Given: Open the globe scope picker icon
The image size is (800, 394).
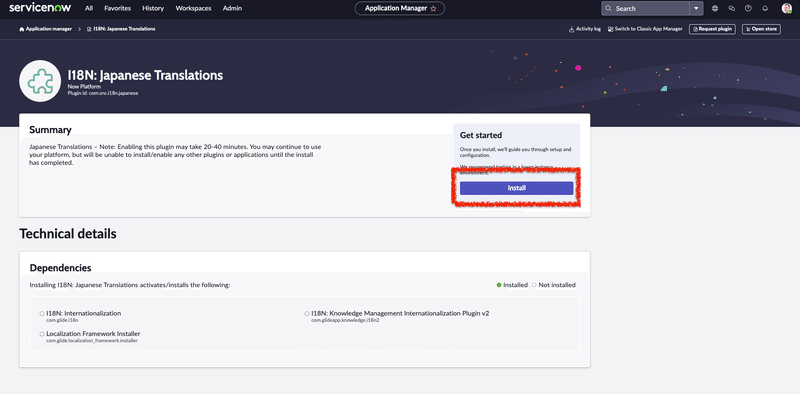Looking at the screenshot, I should (x=715, y=8).
